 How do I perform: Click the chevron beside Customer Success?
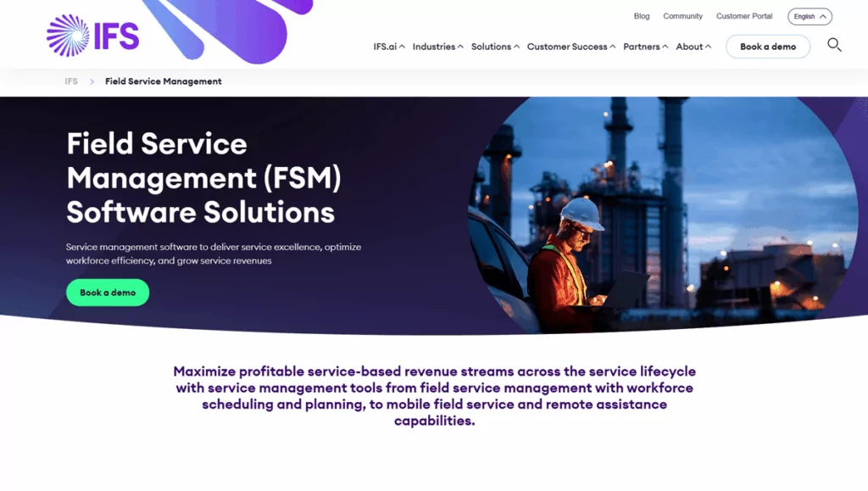click(615, 47)
